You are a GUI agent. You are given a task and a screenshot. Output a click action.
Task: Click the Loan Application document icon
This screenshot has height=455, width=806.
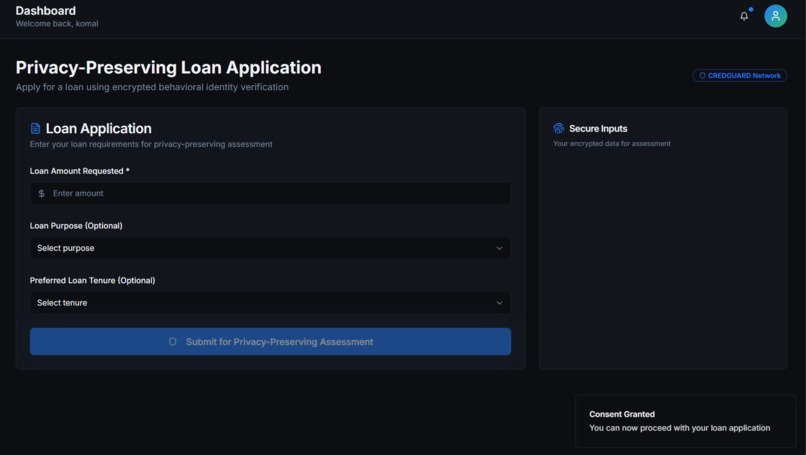click(35, 128)
